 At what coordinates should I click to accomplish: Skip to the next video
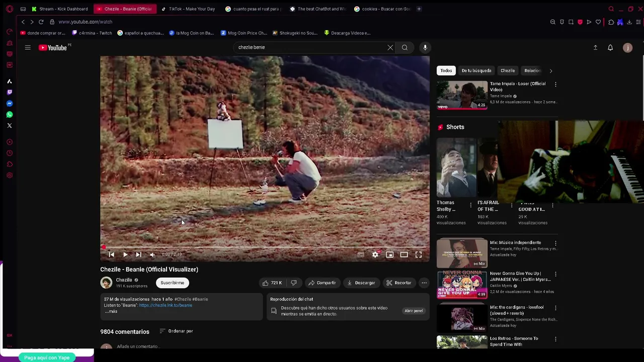138,254
